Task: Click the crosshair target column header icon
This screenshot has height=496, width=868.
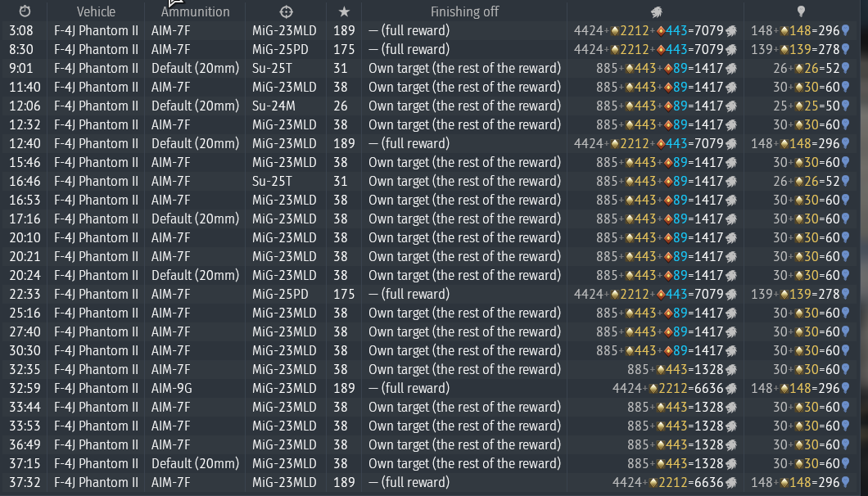Action: point(285,11)
